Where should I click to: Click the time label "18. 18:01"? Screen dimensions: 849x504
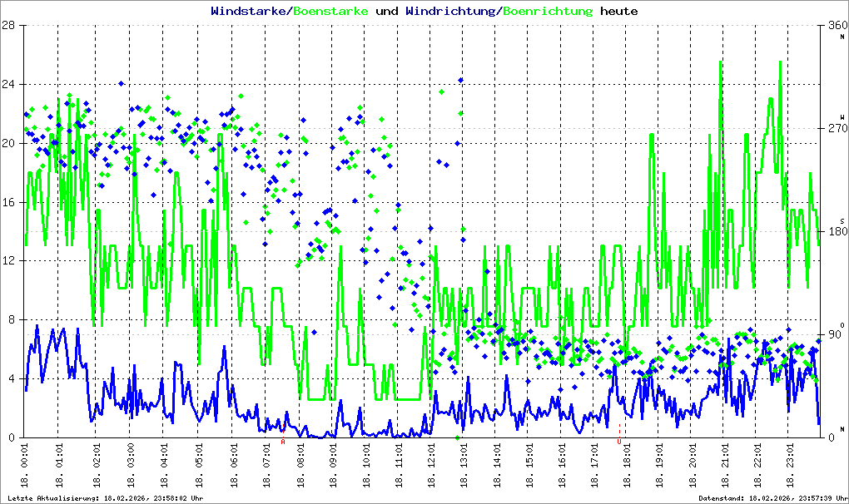tap(627, 466)
